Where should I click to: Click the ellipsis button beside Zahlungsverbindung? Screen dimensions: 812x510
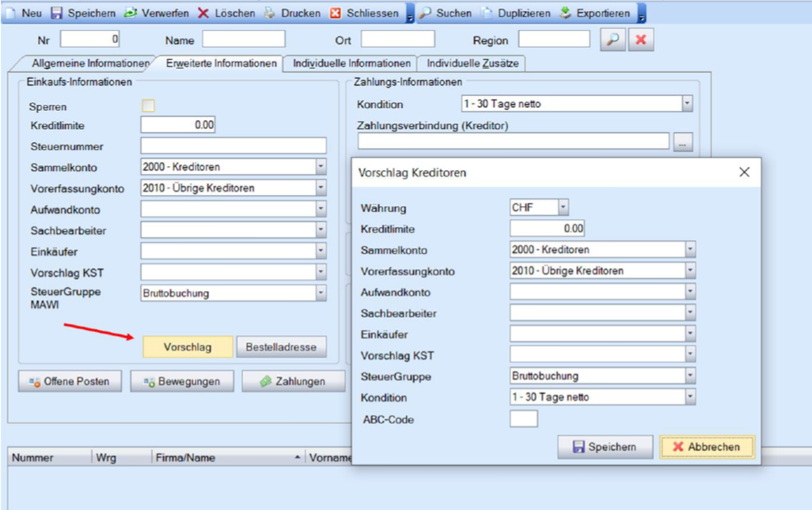tap(683, 142)
